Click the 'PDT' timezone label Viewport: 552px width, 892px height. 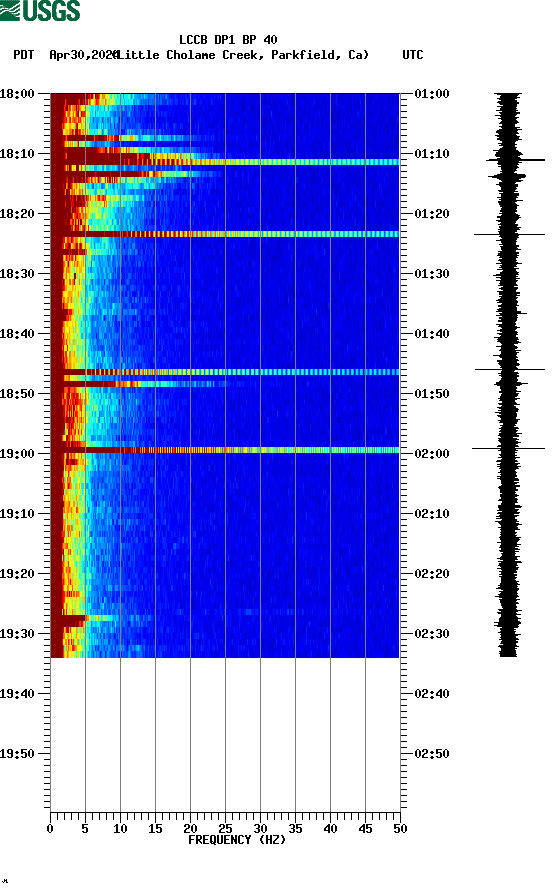coord(23,55)
